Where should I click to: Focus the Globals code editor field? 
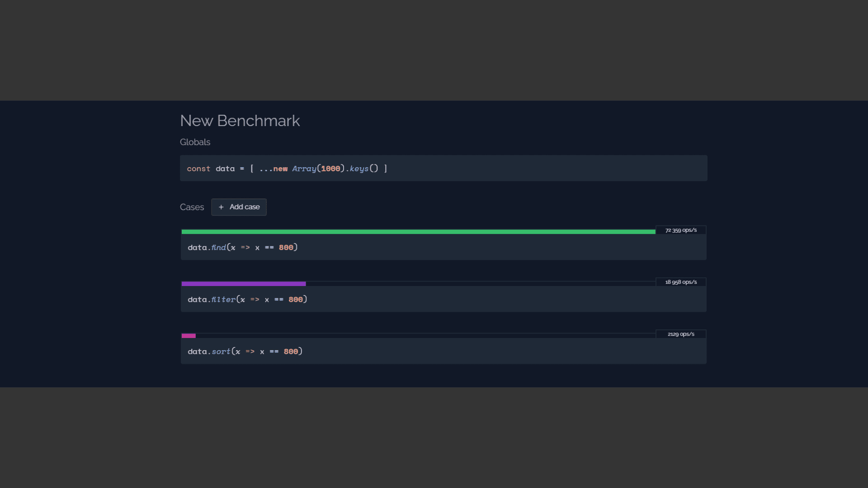pos(542,169)
